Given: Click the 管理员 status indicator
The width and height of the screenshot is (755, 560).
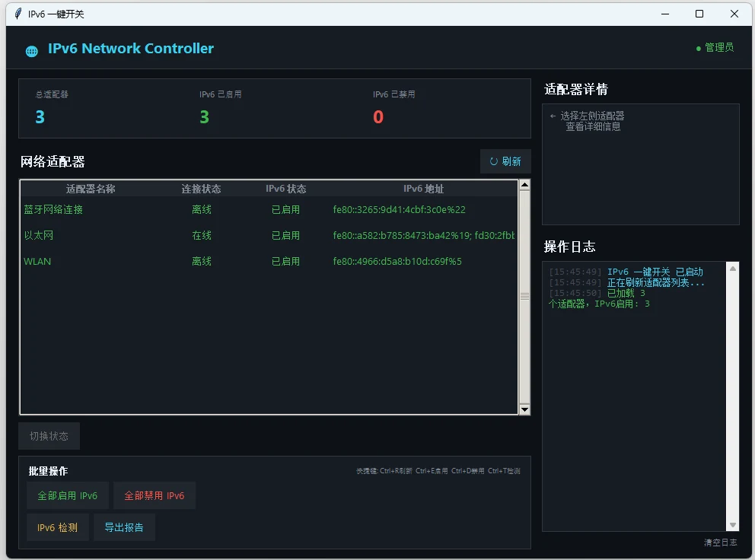Looking at the screenshot, I should click(715, 47).
